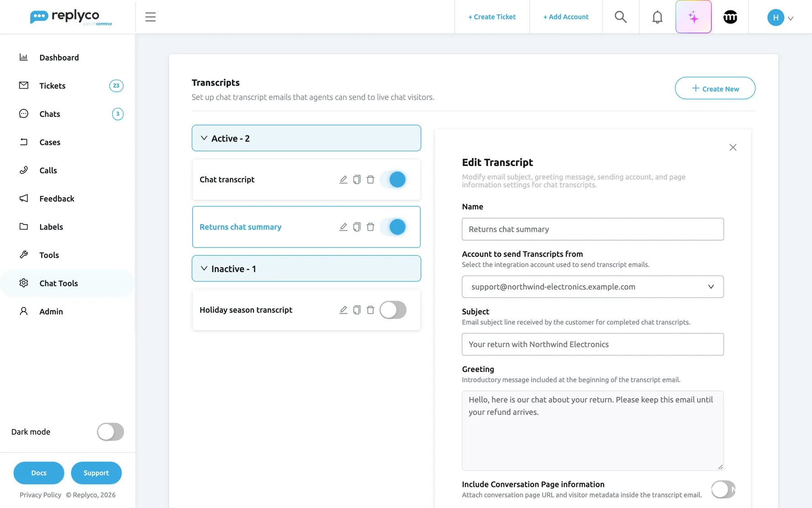Close the Edit Transcript panel
Viewport: 812px width, 508px height.
pyautogui.click(x=733, y=148)
